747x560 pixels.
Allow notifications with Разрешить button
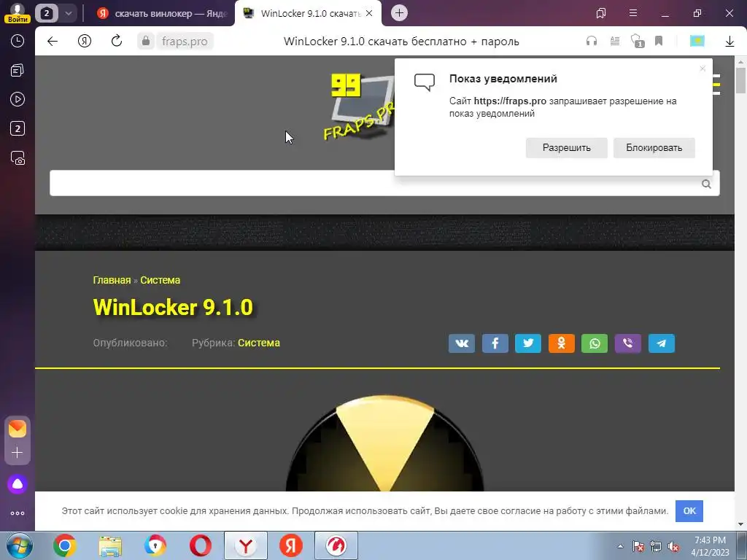coord(566,147)
